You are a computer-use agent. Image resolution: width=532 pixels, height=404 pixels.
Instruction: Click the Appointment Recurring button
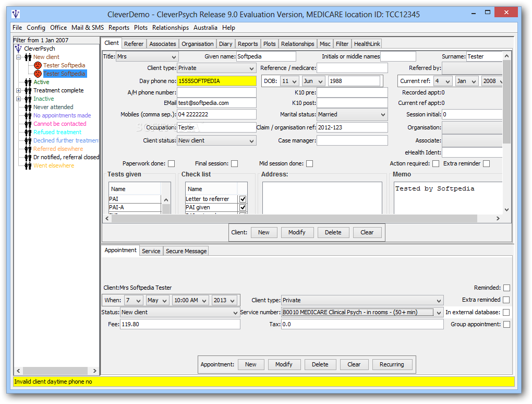pos(392,365)
